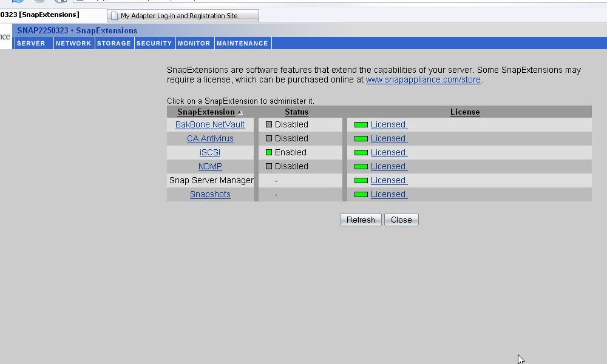Click the gray status square for BakBone NetVault
This screenshot has width=607, height=364.
point(269,124)
